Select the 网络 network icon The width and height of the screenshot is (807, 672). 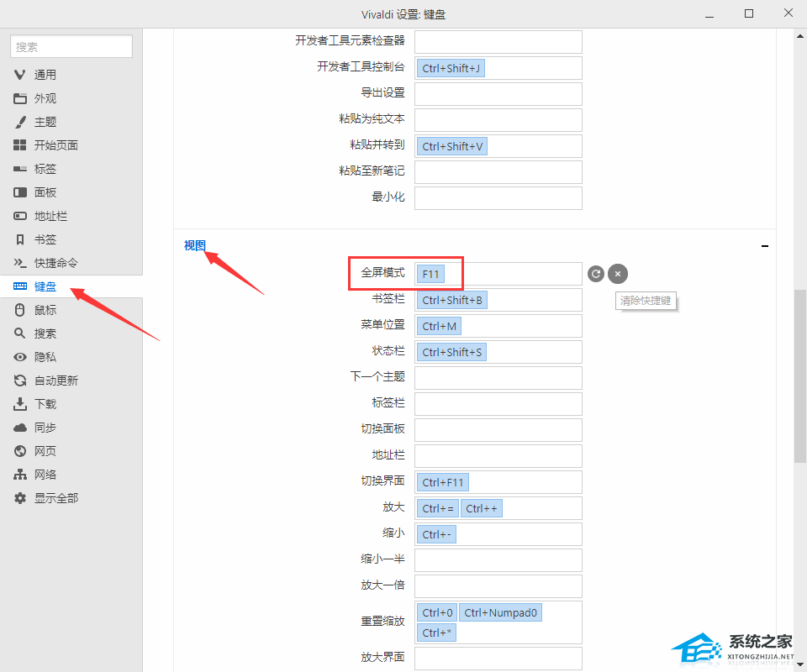click(x=20, y=475)
